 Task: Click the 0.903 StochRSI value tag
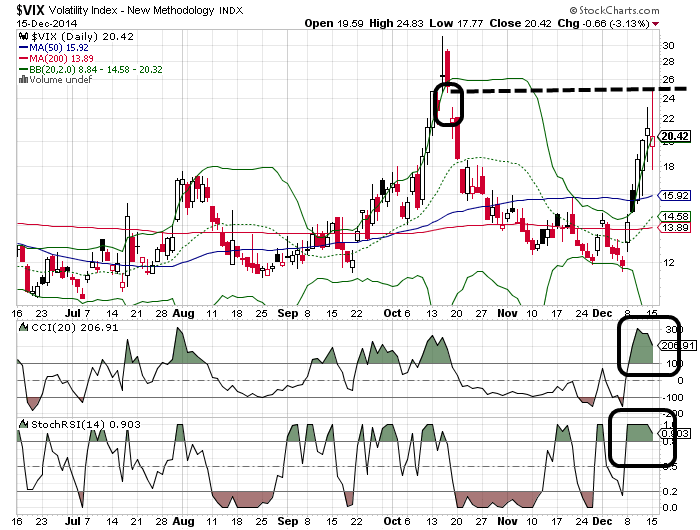click(675, 434)
